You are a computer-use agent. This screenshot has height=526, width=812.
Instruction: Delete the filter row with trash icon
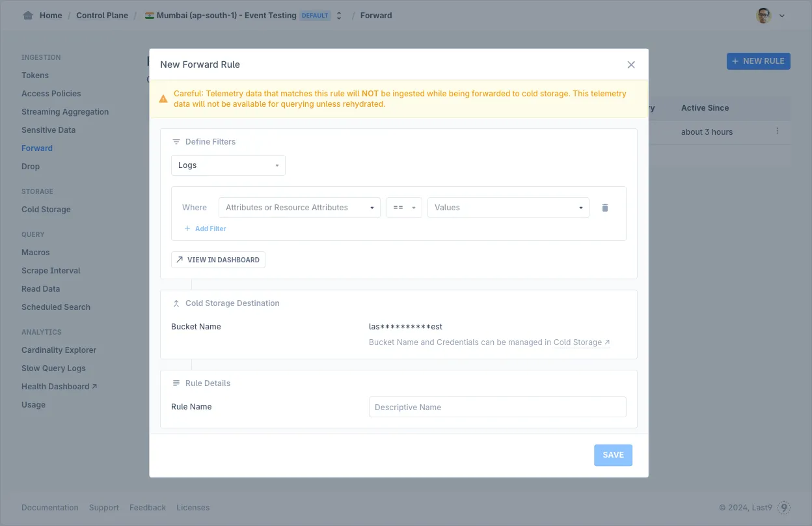click(x=605, y=208)
